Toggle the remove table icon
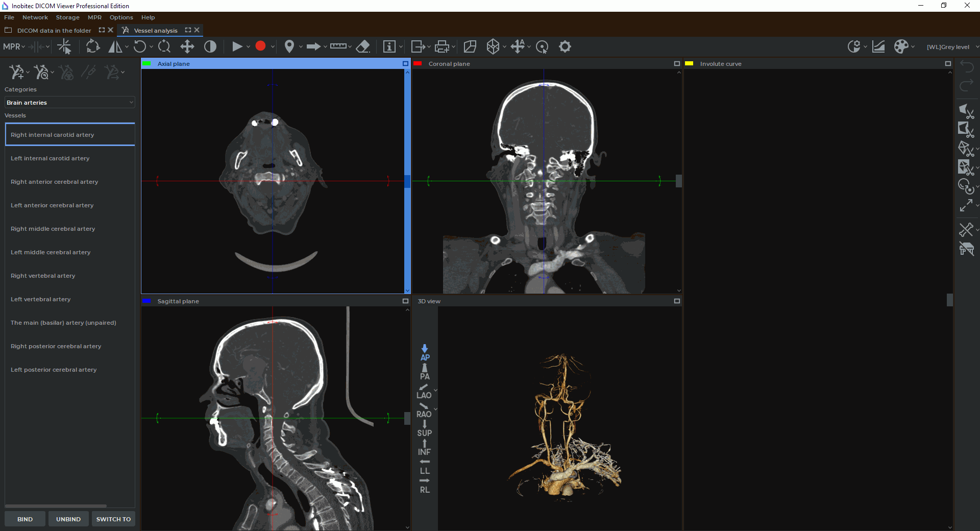 coord(966,249)
